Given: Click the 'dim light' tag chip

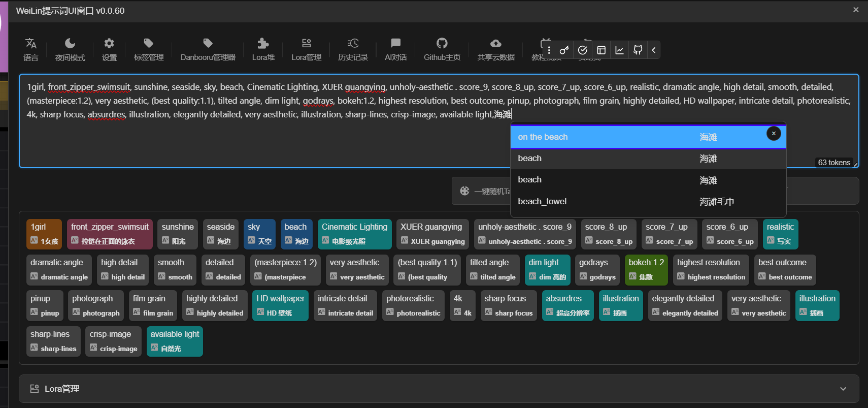Looking at the screenshot, I should pyautogui.click(x=547, y=270).
